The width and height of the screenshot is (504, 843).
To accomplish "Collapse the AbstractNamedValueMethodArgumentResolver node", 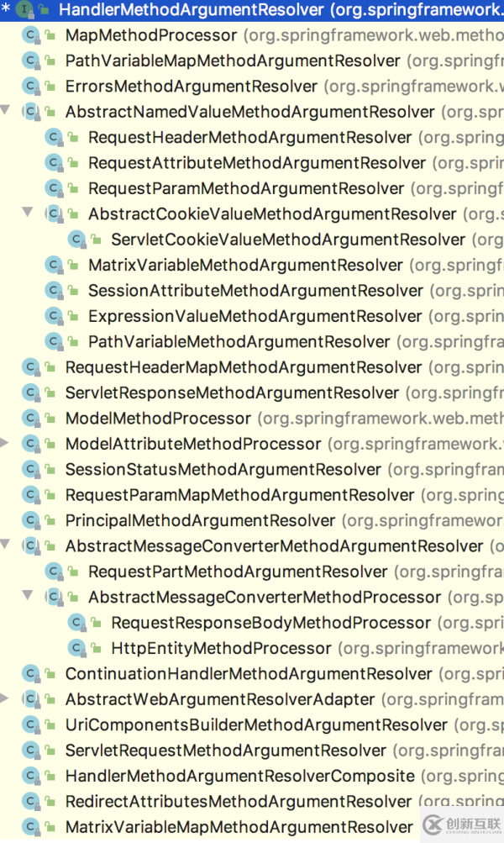I will pos(5,110).
